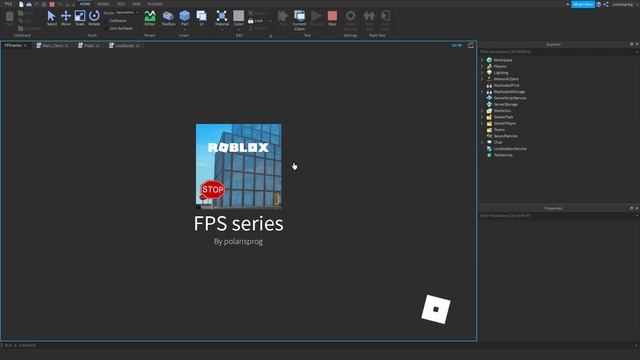Screen dimensions: 640x360
Task: Open the Mode dropdown in Tools group
Action: point(127,13)
